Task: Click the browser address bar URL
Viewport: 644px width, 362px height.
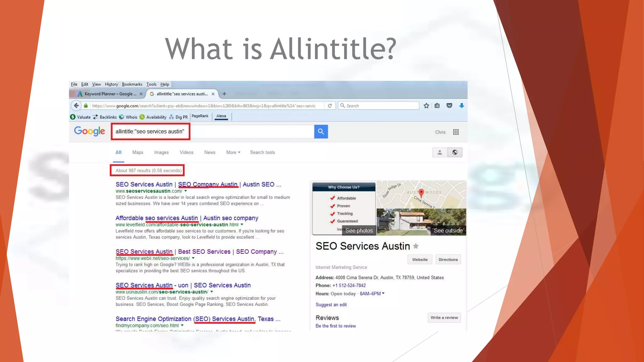Action: coord(204,106)
